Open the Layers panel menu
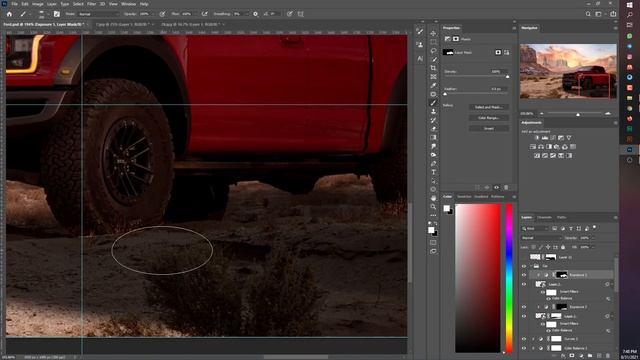The image size is (640, 360). pos(615,218)
